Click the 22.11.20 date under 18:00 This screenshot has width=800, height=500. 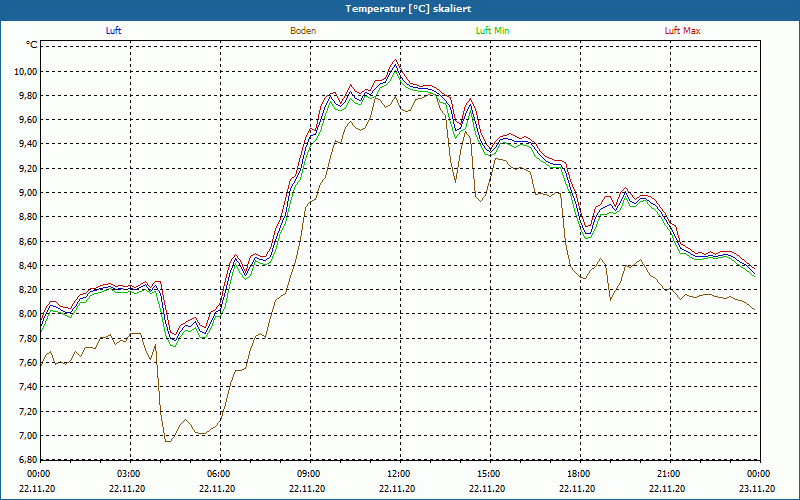pos(577,488)
